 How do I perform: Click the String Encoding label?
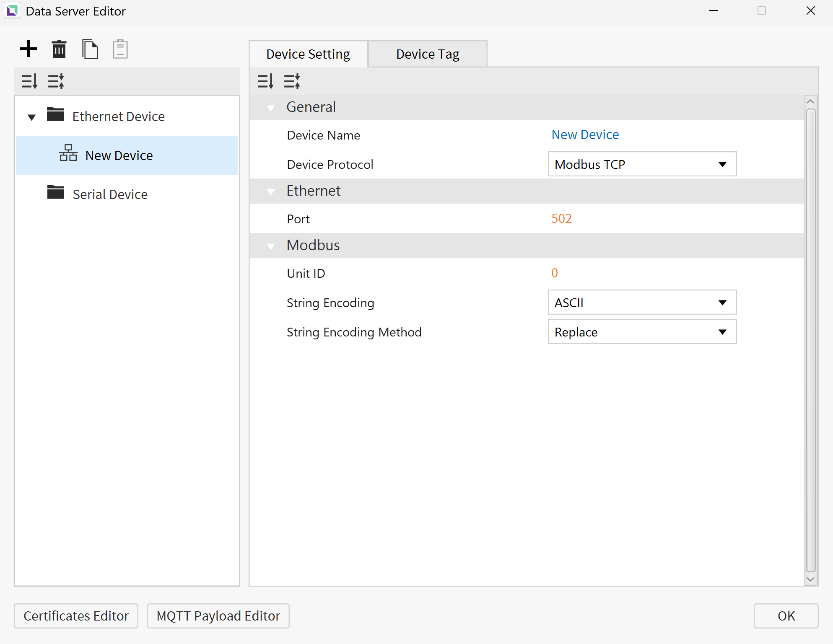[x=330, y=303]
